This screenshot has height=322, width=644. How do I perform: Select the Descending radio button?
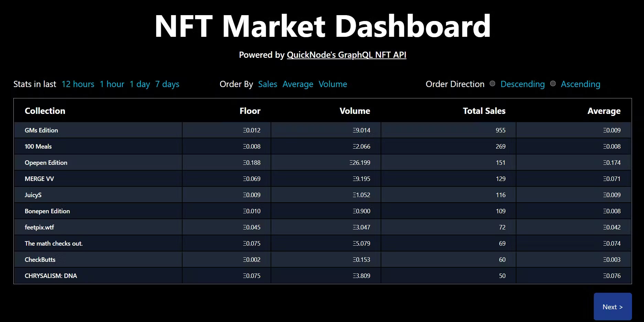[x=492, y=84]
